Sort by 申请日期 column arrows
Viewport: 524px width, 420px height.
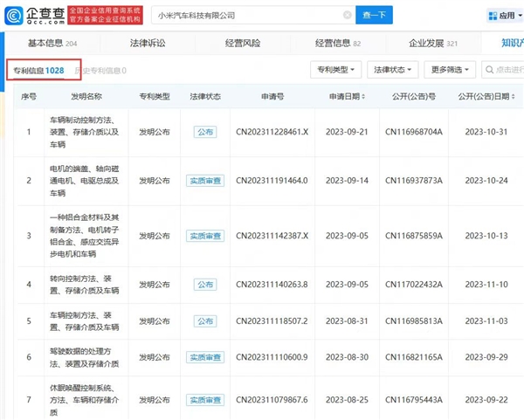(363, 97)
